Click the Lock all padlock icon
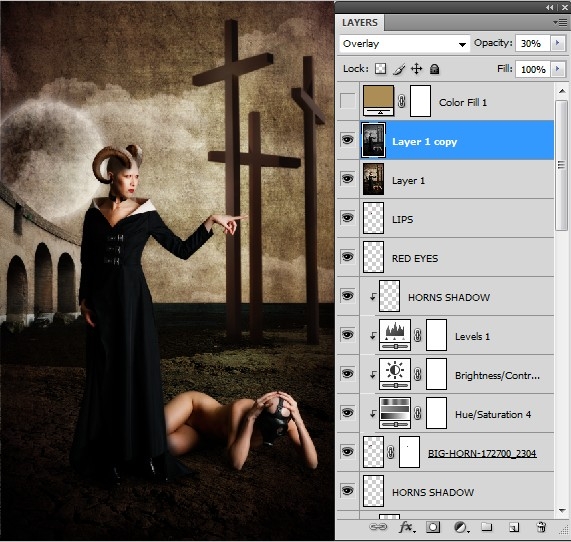The height and width of the screenshot is (542, 571). (x=434, y=69)
